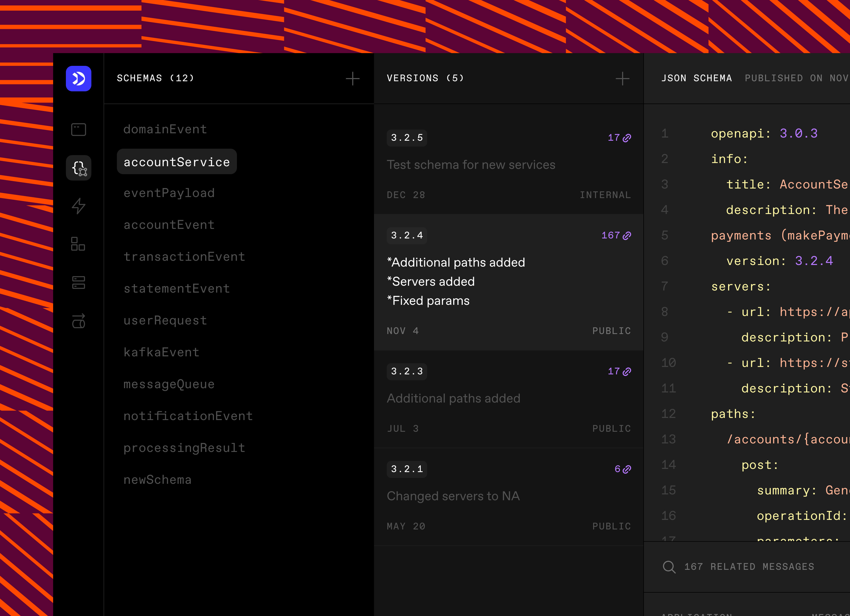Viewport: 850px width, 616px height.
Task: Switch to the JSON SCHEMA tab
Action: (x=696, y=78)
